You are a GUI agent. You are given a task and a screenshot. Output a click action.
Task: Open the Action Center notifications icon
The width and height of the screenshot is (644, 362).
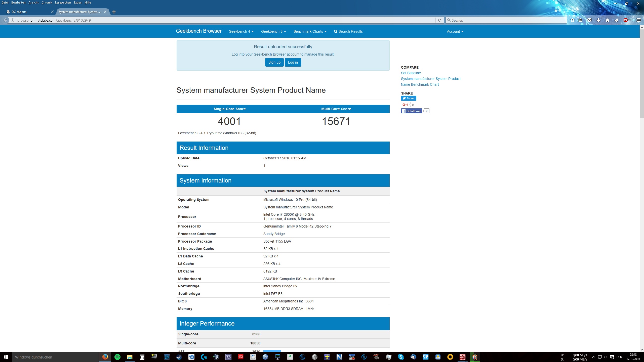[612, 357]
